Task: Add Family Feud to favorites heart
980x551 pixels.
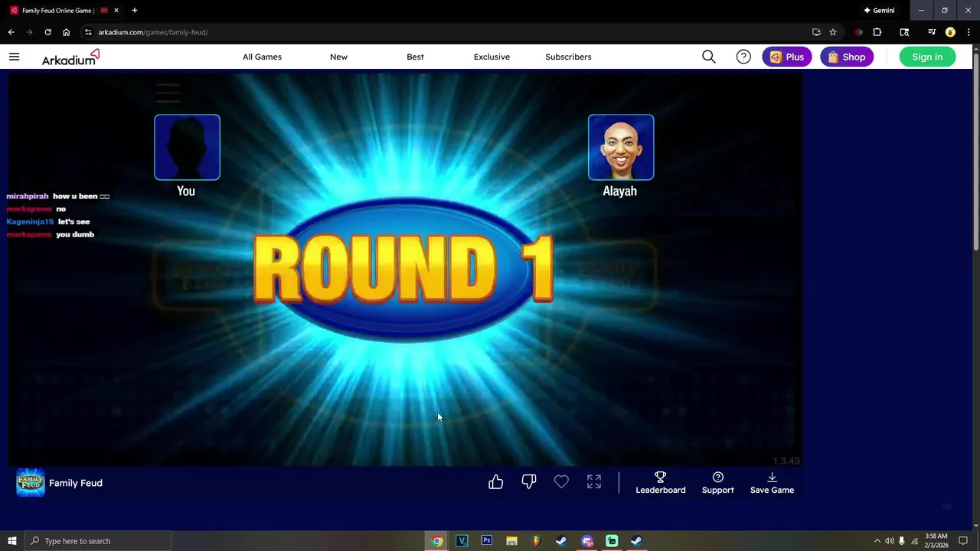Action: [561, 481]
